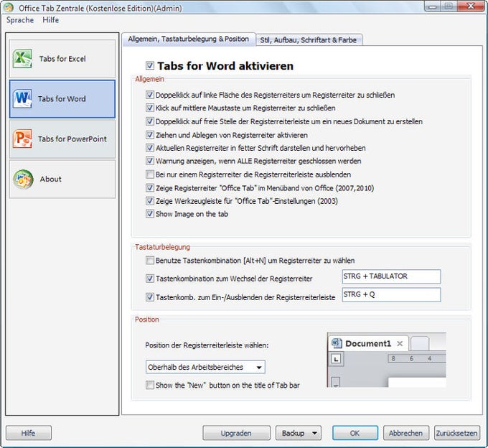Viewport: 488px width, 448px height.
Task: Click the PowerPoint icon in sidebar
Action: click(x=22, y=139)
